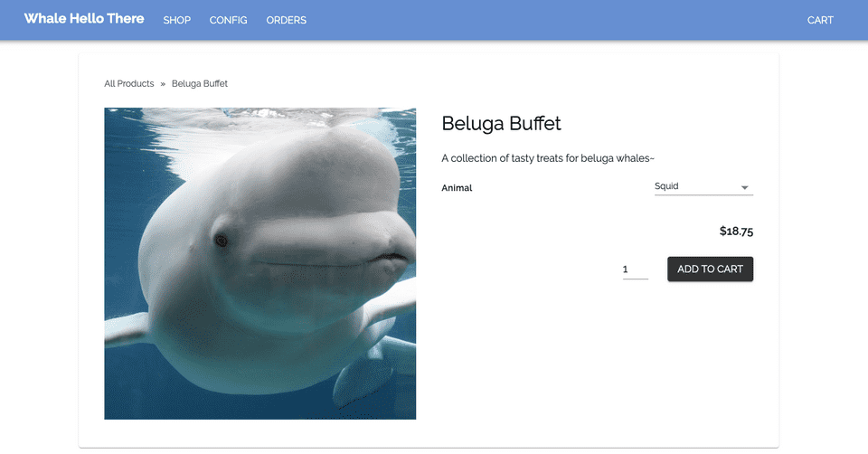Viewport: 868px width, 454px height.
Task: Click the $18.75 price text
Action: tap(736, 232)
